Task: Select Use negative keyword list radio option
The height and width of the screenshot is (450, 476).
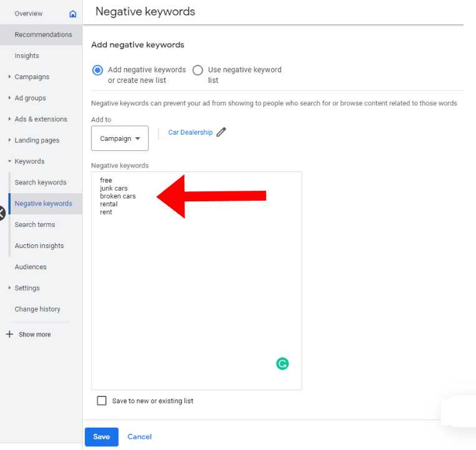Action: point(198,70)
